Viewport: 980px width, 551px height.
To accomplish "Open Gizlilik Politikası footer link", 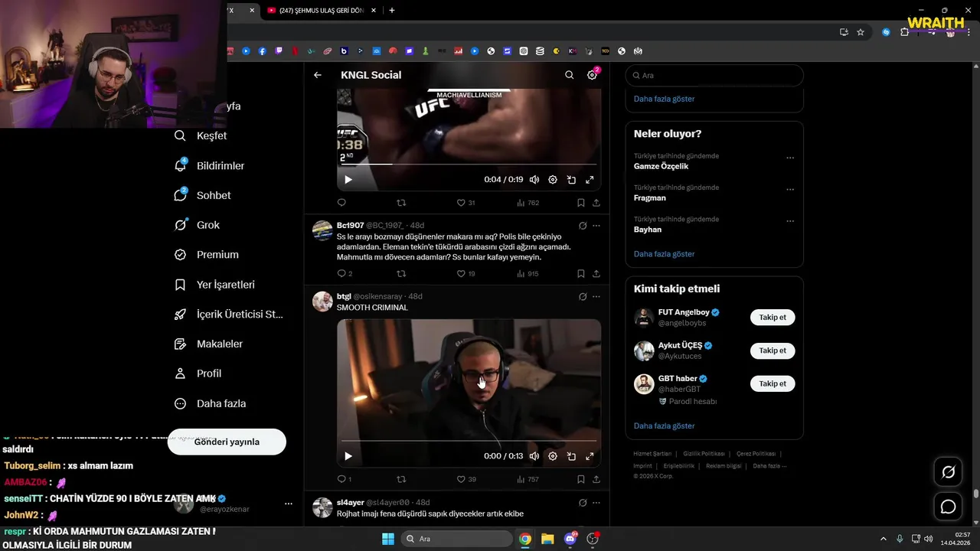I will pos(704,454).
